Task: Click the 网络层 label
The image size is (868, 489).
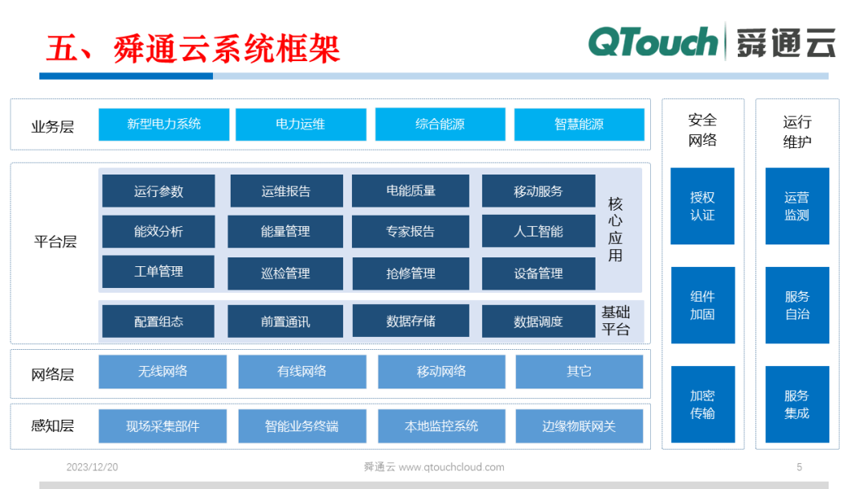Action: coord(52,374)
